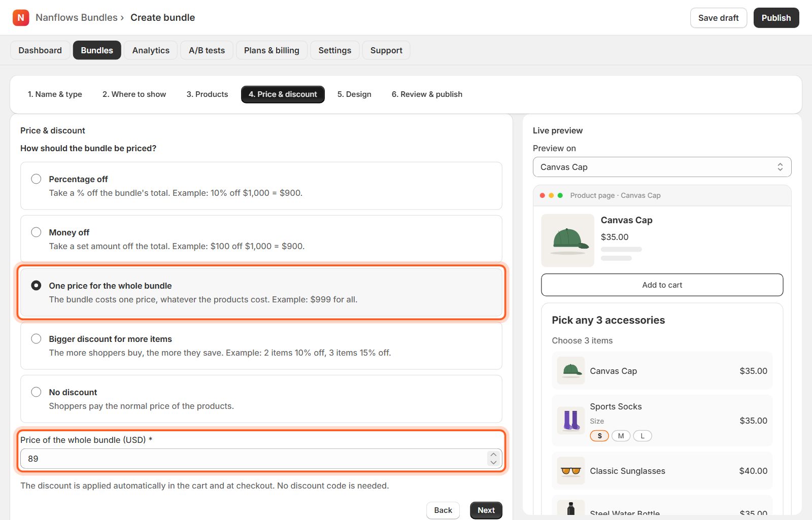This screenshot has height=520, width=812.
Task: Select the No discount radio option
Action: tap(36, 392)
